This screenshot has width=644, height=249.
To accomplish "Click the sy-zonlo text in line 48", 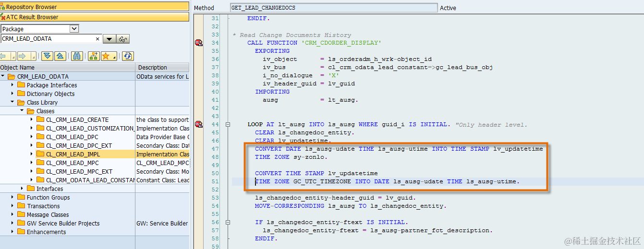I will (309, 157).
